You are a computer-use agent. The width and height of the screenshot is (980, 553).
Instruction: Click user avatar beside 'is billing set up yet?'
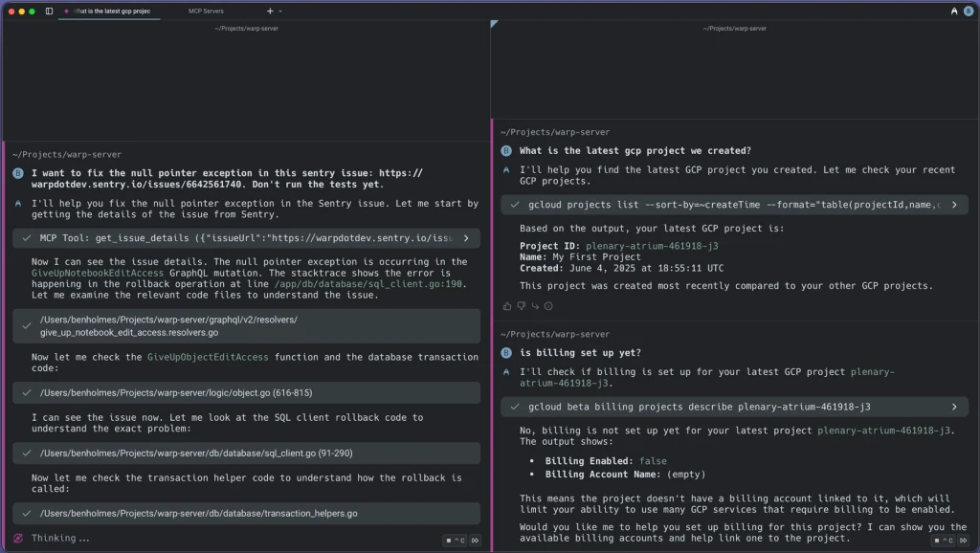(x=506, y=353)
